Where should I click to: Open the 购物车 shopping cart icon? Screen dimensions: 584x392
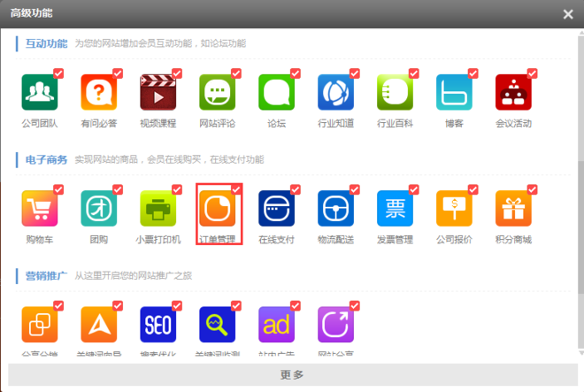(x=40, y=208)
